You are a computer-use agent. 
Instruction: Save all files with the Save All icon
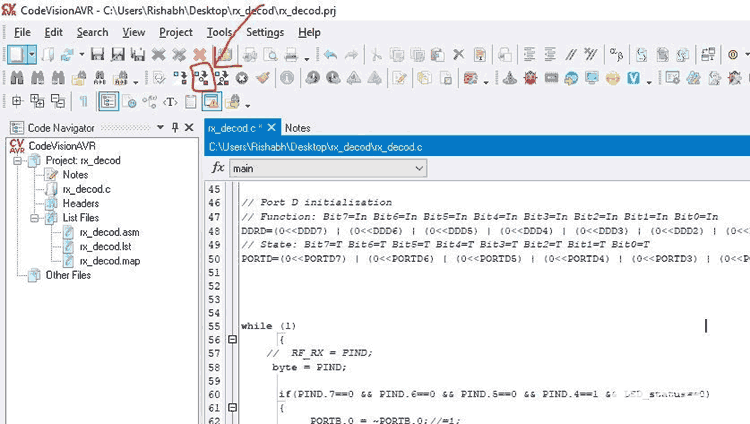click(138, 55)
